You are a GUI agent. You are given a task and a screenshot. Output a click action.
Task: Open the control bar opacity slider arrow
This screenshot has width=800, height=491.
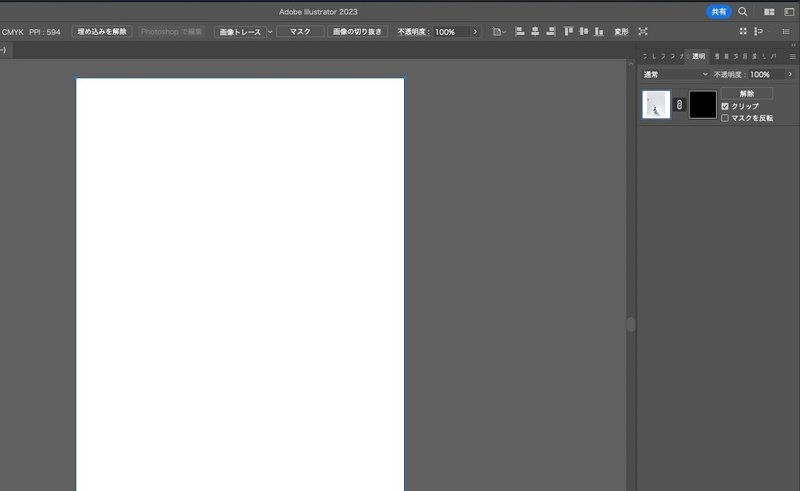coord(475,32)
